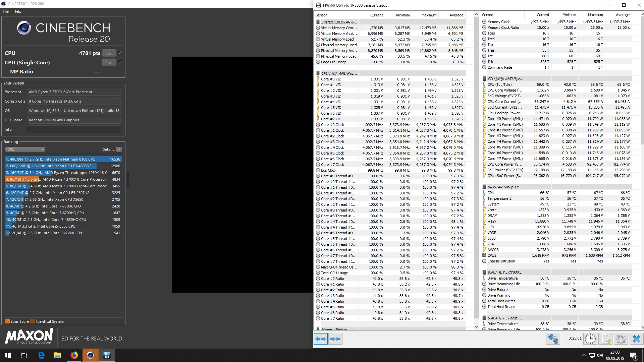The height and width of the screenshot is (362, 644).
Task: Click left sensor pane scroll-down arrow
Action: point(476,327)
